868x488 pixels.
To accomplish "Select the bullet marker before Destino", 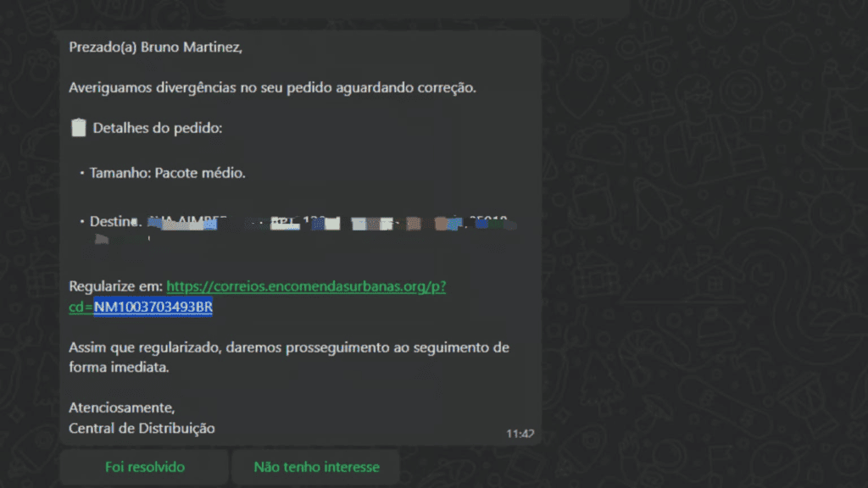I will click(83, 220).
